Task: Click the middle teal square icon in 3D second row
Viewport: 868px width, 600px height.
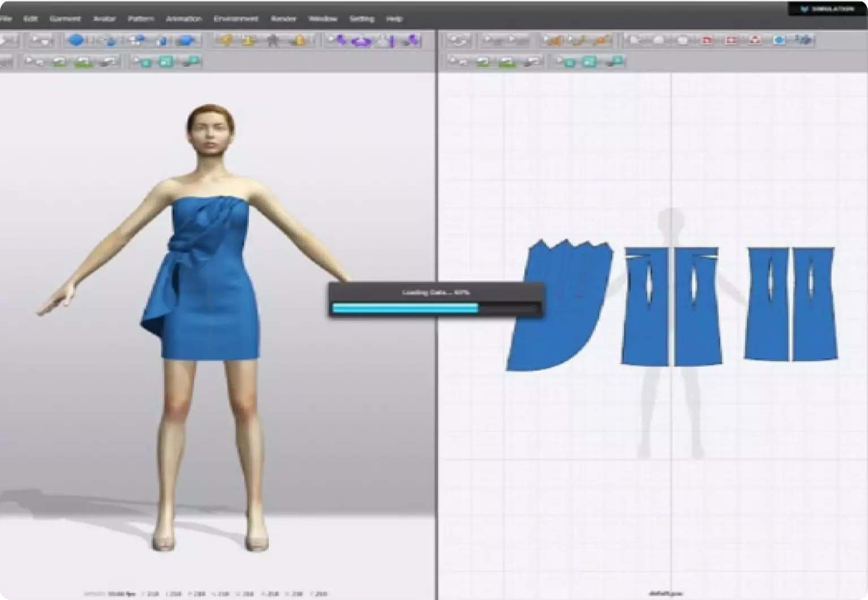Action: pos(166,61)
